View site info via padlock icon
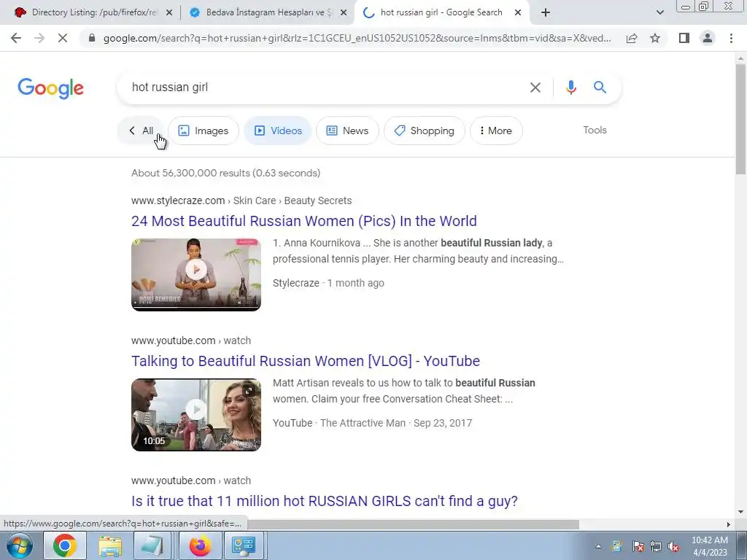Viewport: 747px width, 560px height. coord(92,38)
